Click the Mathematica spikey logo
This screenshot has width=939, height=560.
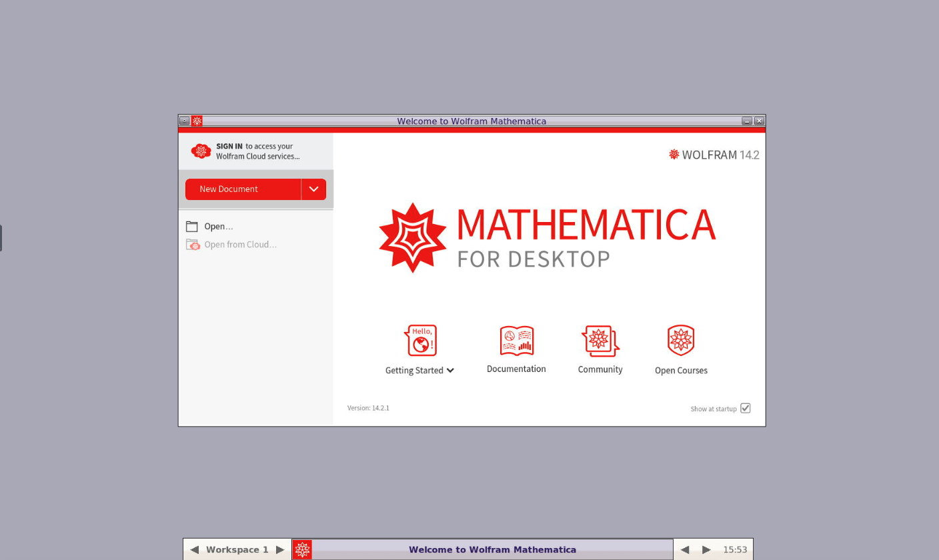(x=413, y=238)
